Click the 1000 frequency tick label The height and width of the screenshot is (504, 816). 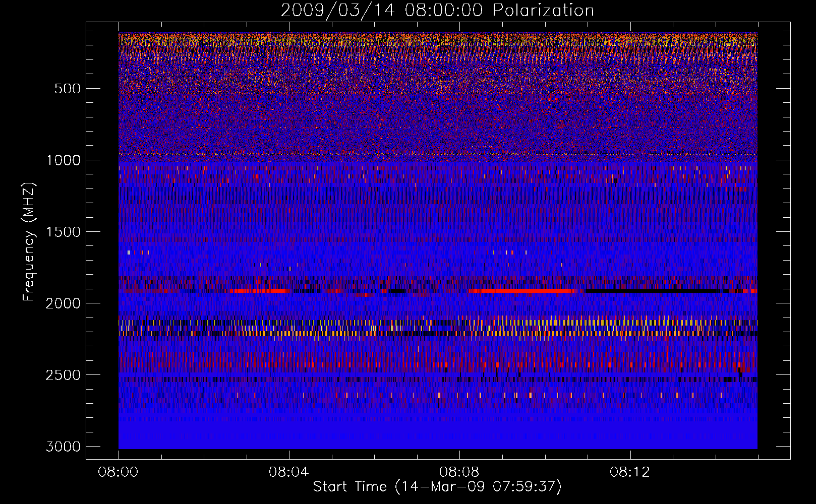(x=63, y=160)
